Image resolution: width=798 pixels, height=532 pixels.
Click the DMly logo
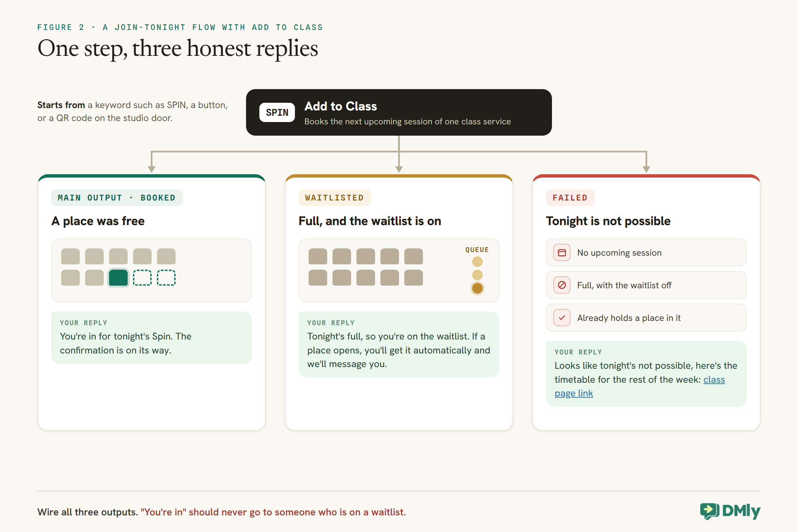pos(730,511)
